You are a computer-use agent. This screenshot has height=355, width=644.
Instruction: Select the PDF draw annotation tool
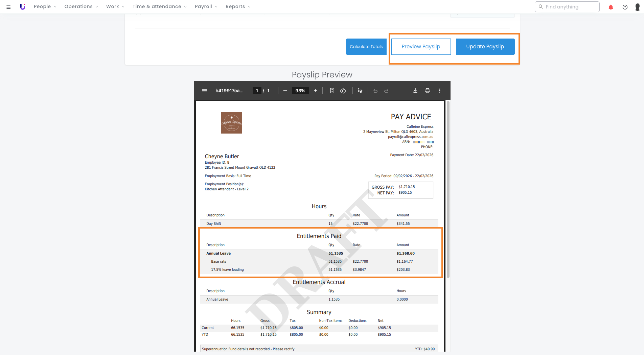point(360,91)
